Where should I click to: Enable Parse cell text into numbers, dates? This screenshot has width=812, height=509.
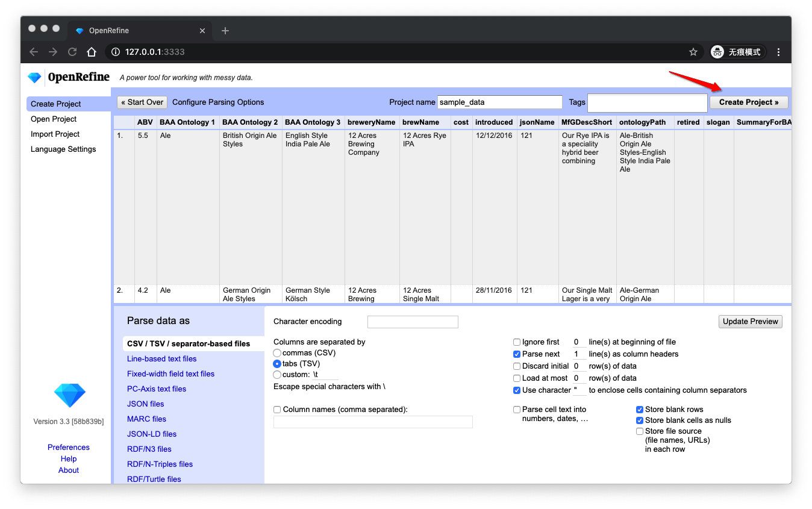click(517, 410)
